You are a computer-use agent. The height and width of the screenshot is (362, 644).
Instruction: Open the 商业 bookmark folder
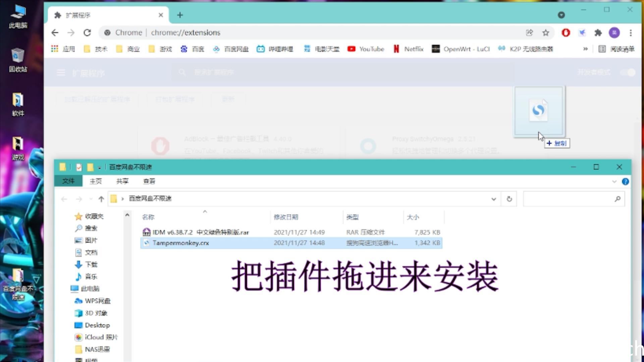coord(128,49)
